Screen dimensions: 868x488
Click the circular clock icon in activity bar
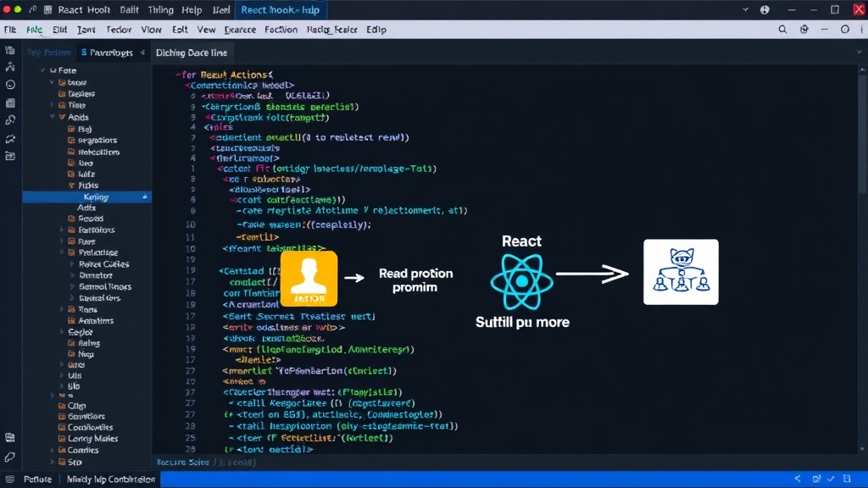pyautogui.click(x=10, y=85)
